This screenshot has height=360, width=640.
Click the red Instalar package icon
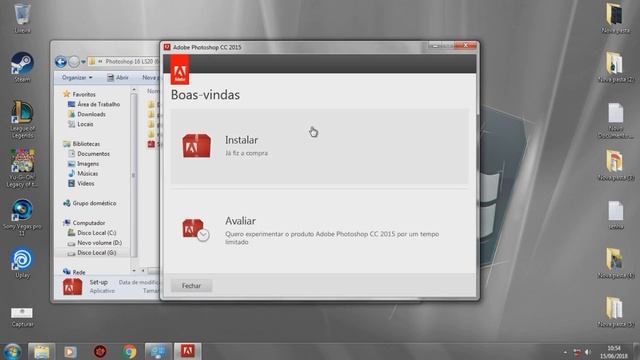click(x=196, y=146)
